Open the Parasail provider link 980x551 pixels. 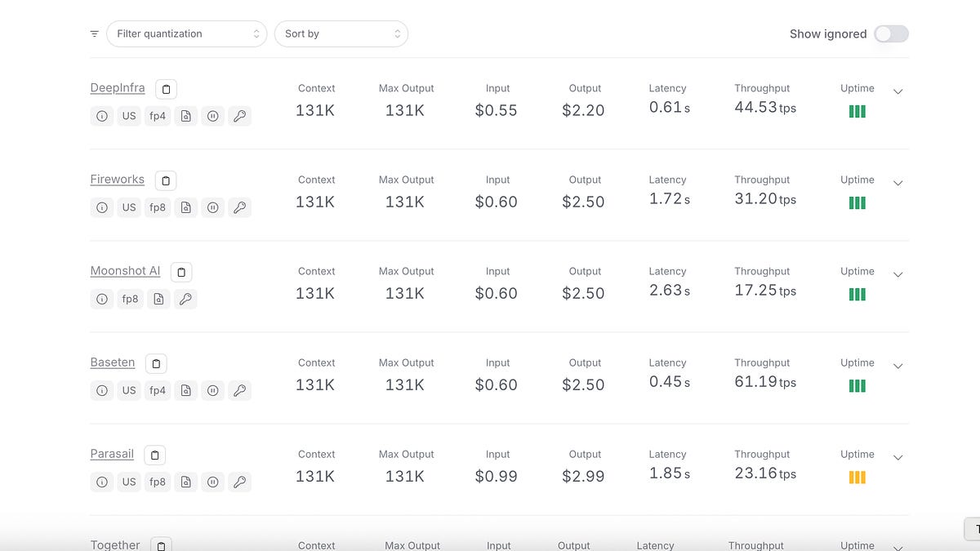112,454
